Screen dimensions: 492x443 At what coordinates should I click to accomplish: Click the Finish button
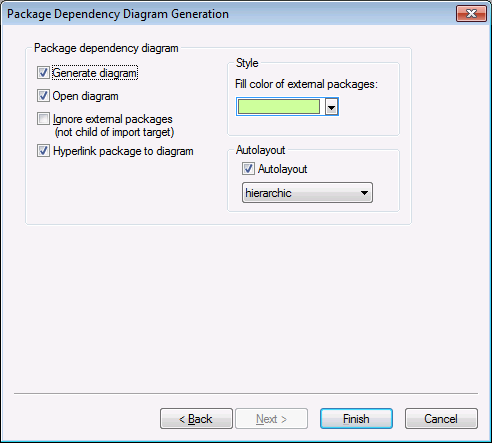coord(356,419)
